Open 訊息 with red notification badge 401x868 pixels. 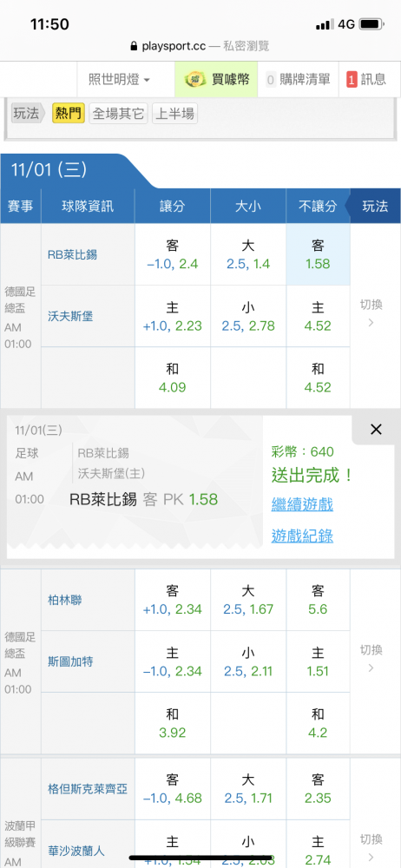point(366,79)
